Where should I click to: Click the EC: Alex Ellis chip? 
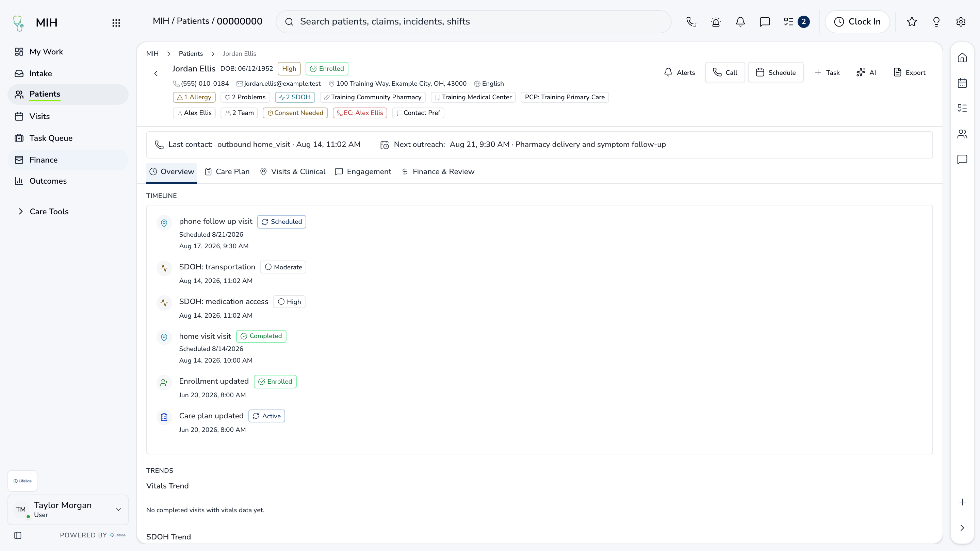360,113
